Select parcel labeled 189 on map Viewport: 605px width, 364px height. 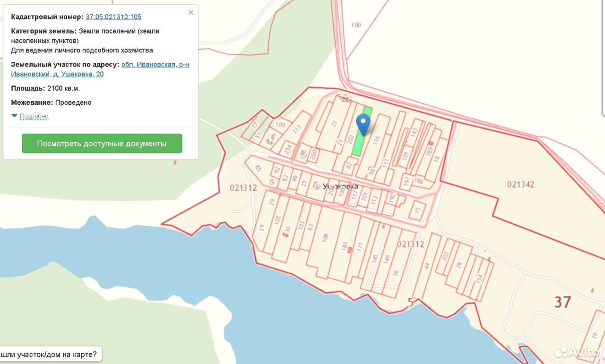tap(429, 151)
